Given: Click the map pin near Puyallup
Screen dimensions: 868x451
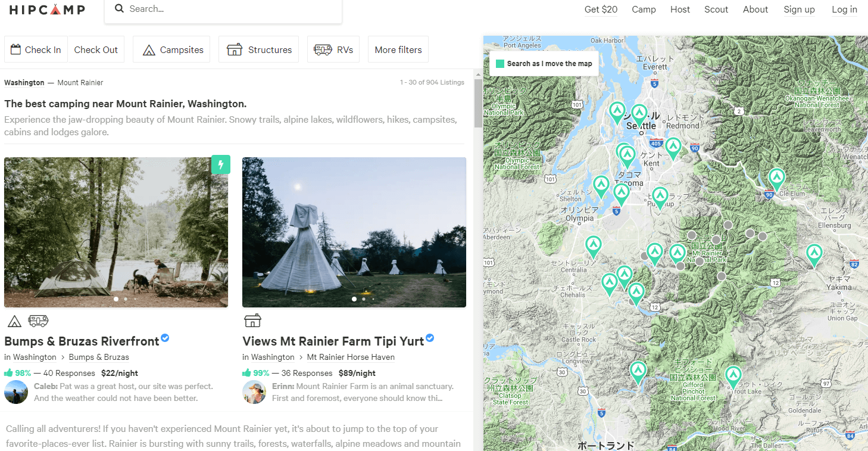Looking at the screenshot, I should [x=660, y=197].
